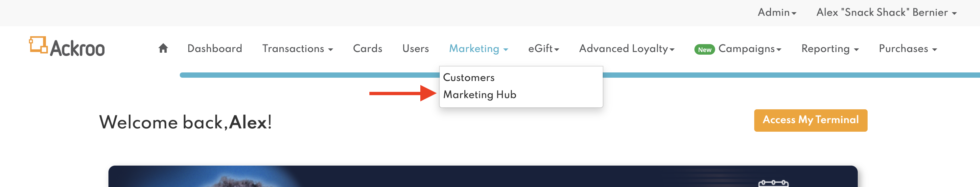Open the Alex "Snack Shack" Bernier account menu
The width and height of the screenshot is (980, 187).
pyautogui.click(x=886, y=13)
